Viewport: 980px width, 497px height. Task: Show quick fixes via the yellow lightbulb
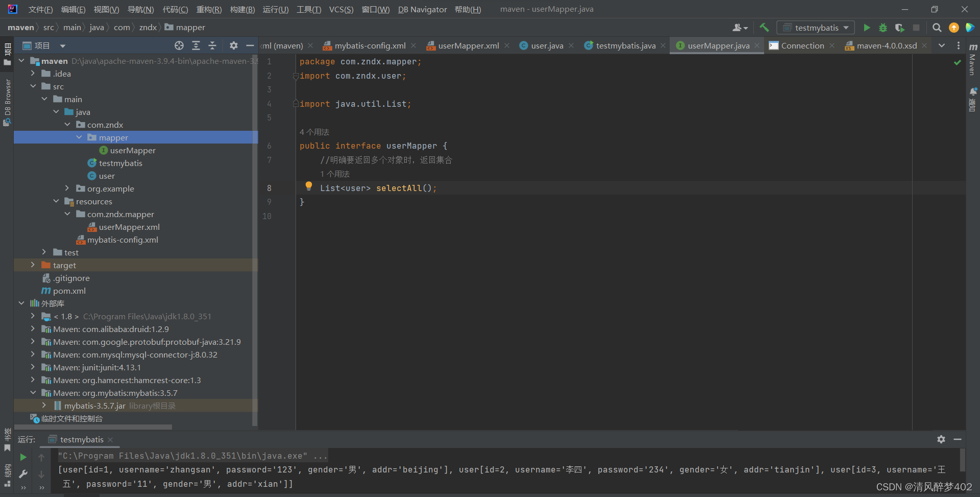(x=309, y=186)
